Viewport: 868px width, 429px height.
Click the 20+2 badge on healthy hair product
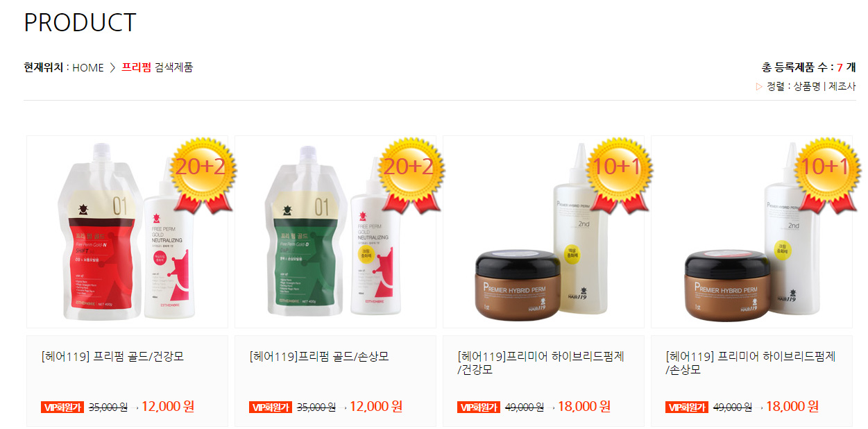point(203,174)
